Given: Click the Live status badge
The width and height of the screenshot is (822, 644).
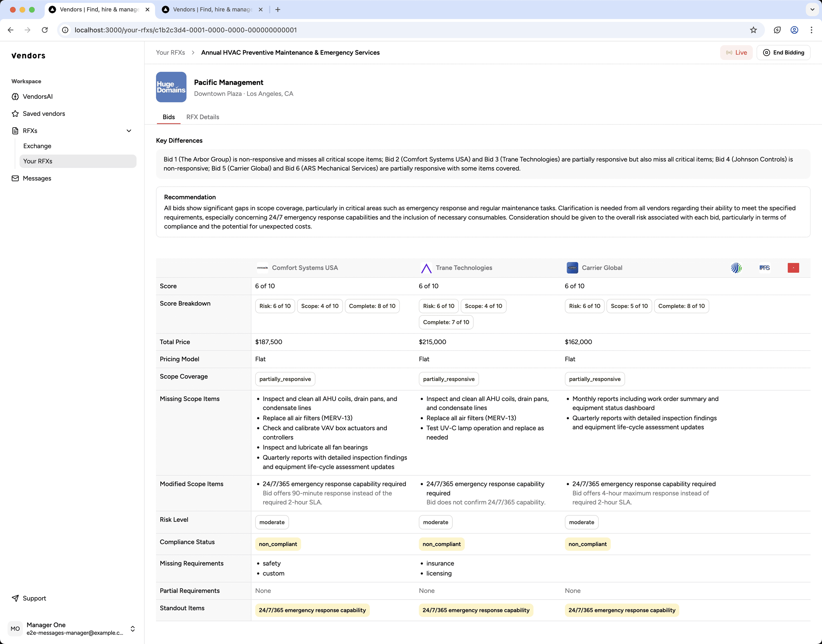Looking at the screenshot, I should point(736,52).
